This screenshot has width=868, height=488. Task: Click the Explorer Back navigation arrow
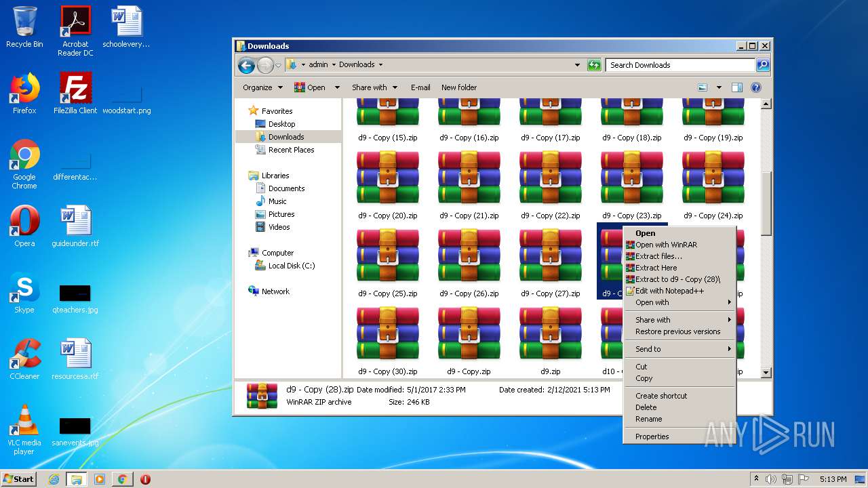coord(246,65)
